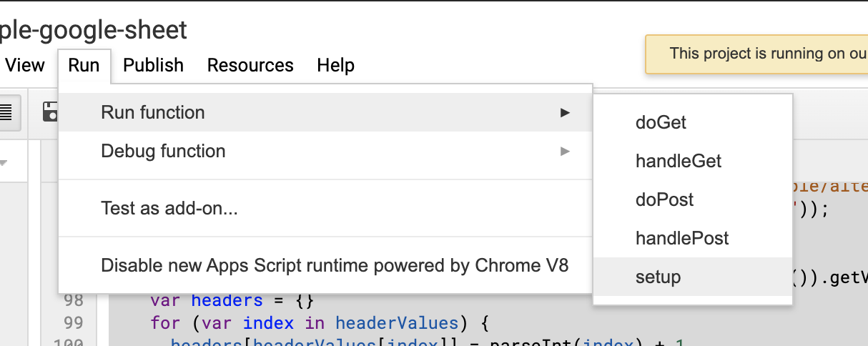Viewport: 868px width, 346px height.
Task: Click line number 99 in the gutter
Action: [74, 322]
